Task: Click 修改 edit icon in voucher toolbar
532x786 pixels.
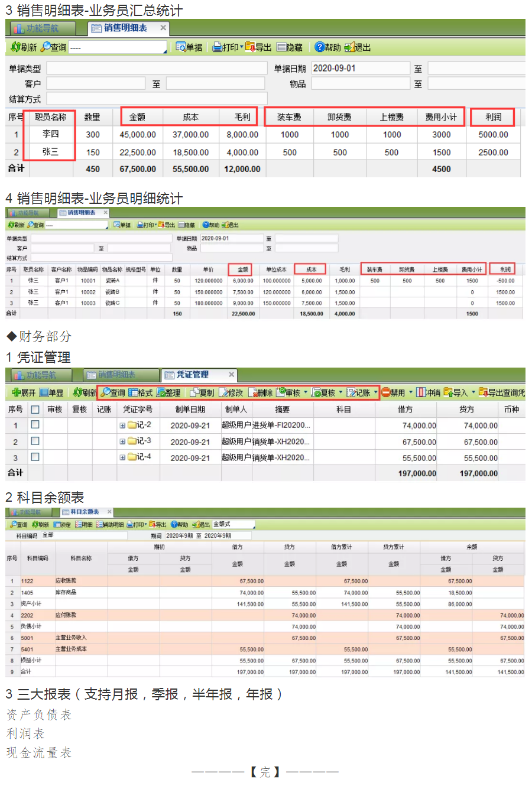Action: tap(231, 392)
